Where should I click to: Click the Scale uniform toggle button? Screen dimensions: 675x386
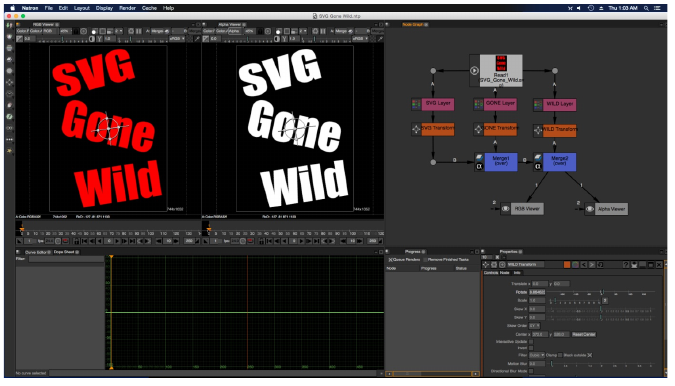(605, 300)
